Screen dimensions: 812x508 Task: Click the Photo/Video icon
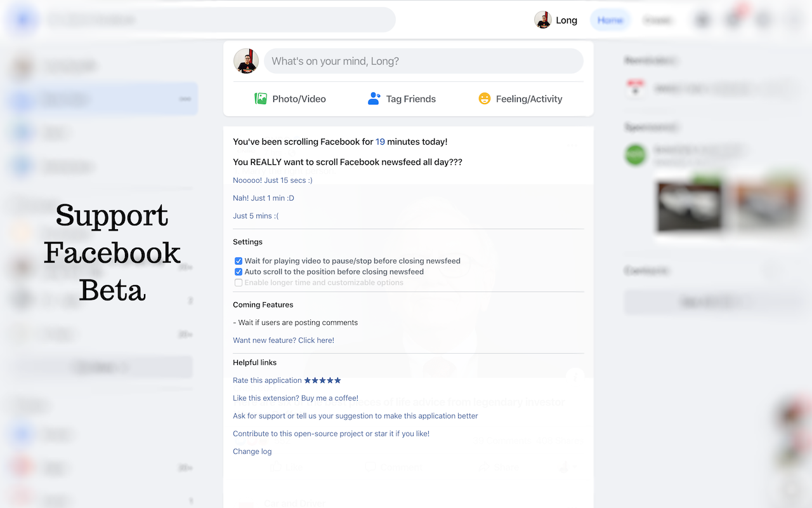[x=261, y=98]
